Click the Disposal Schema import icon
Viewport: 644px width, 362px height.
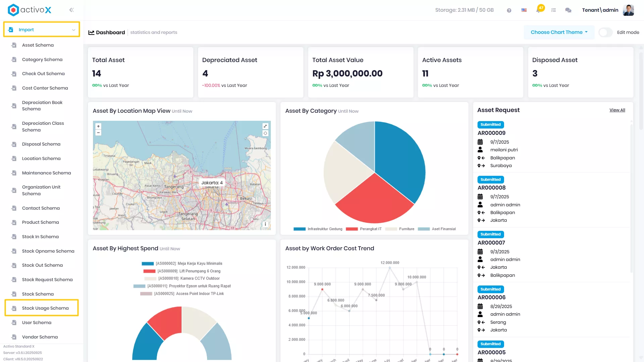point(14,144)
